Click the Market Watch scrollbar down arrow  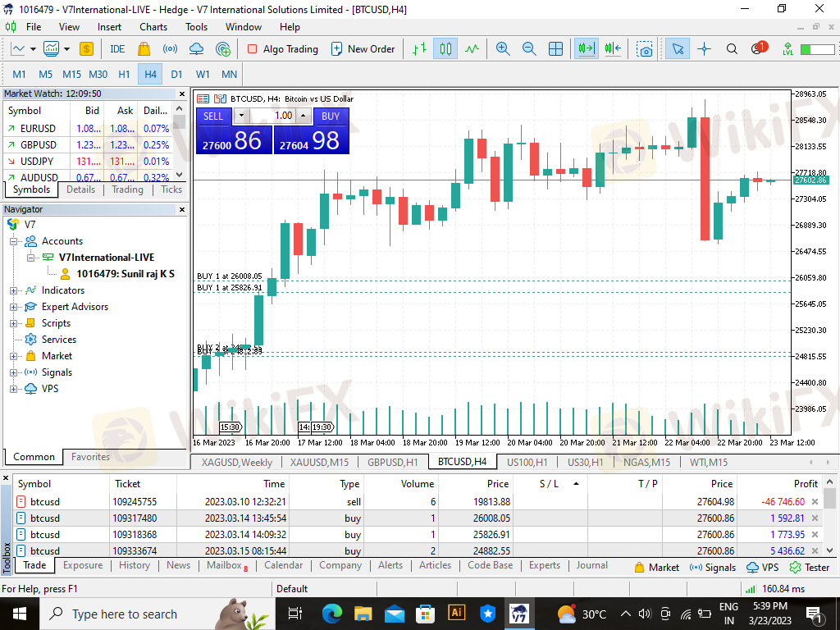[180, 175]
